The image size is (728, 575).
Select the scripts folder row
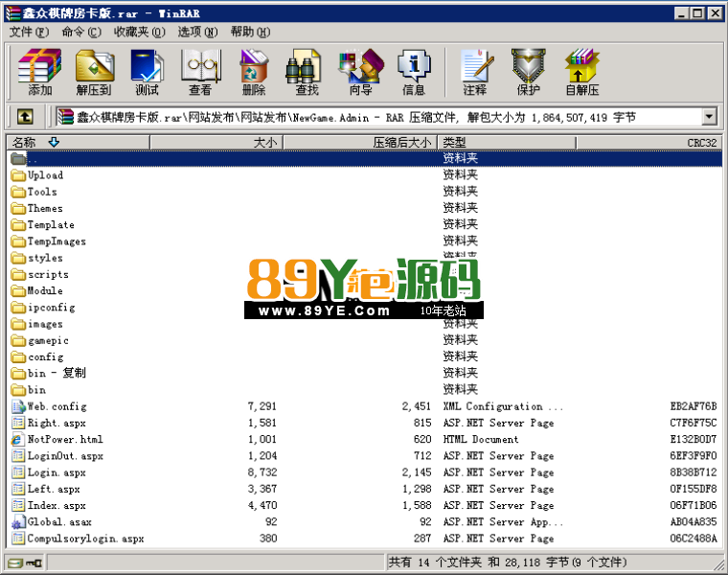click(x=364, y=274)
